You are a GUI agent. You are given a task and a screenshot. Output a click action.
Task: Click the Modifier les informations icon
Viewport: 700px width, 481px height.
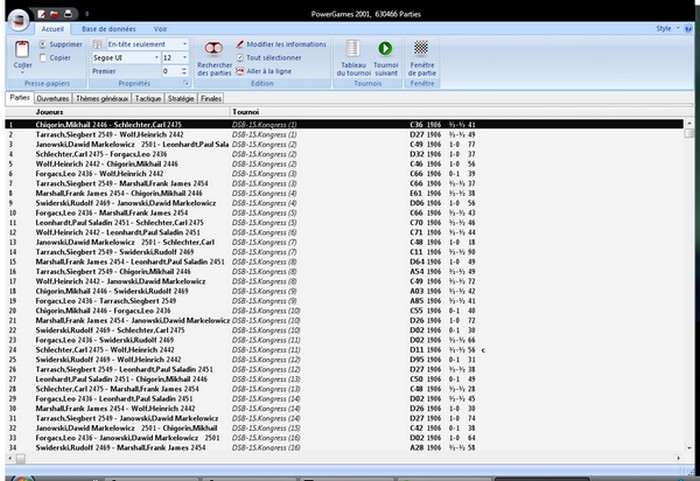pos(240,44)
